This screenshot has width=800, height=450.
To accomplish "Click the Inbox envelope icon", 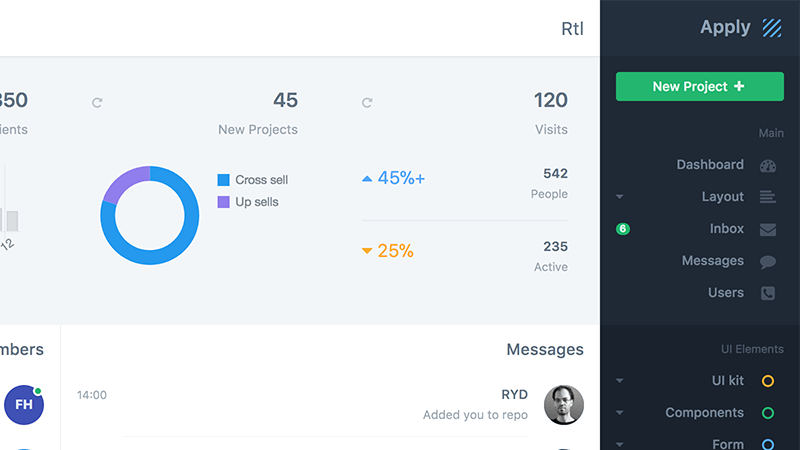I will tap(767, 229).
